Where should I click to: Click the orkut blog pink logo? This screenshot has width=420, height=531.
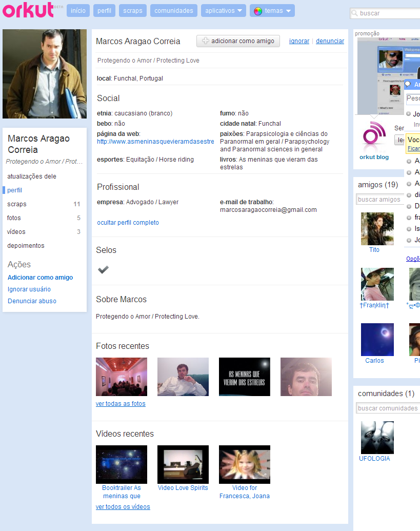(x=374, y=133)
